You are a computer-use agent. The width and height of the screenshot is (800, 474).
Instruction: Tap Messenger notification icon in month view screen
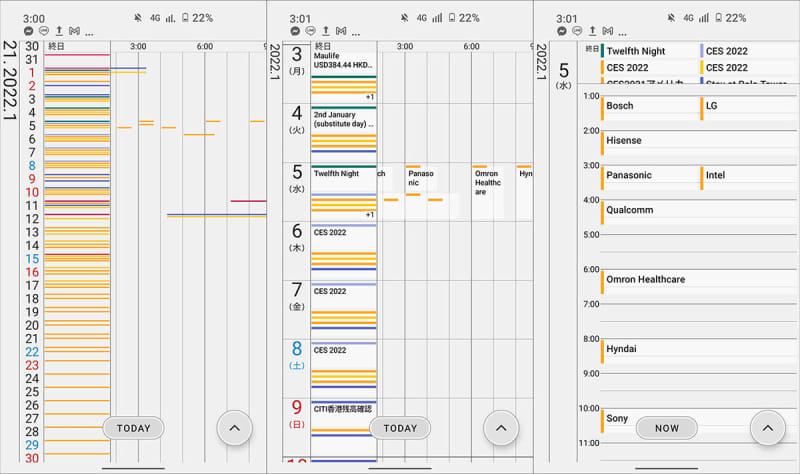(x=29, y=31)
